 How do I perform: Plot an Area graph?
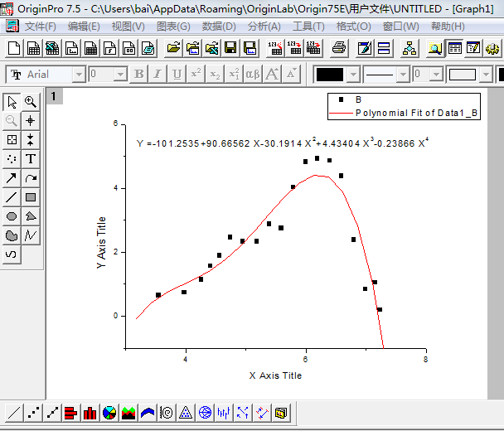point(128,413)
